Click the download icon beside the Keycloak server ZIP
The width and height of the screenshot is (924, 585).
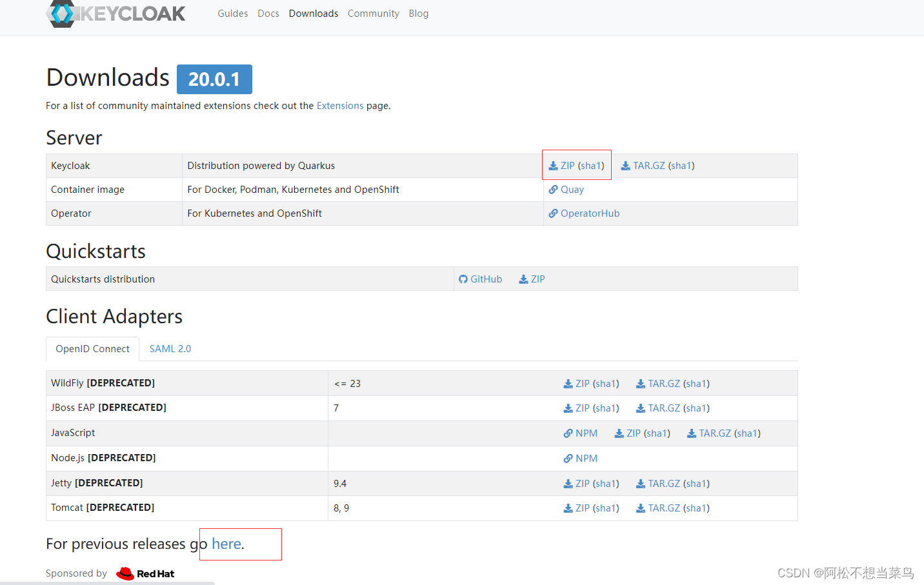tap(553, 166)
